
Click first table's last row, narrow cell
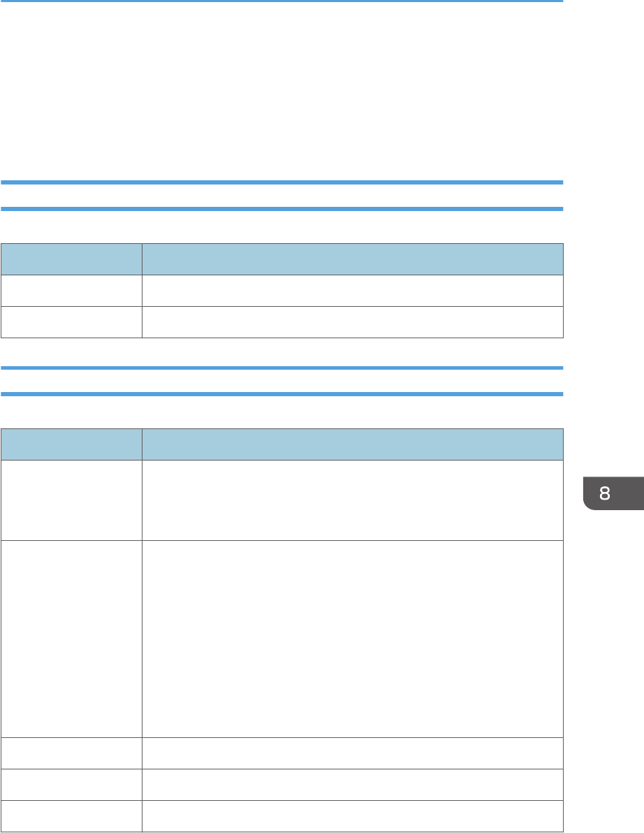point(72,322)
